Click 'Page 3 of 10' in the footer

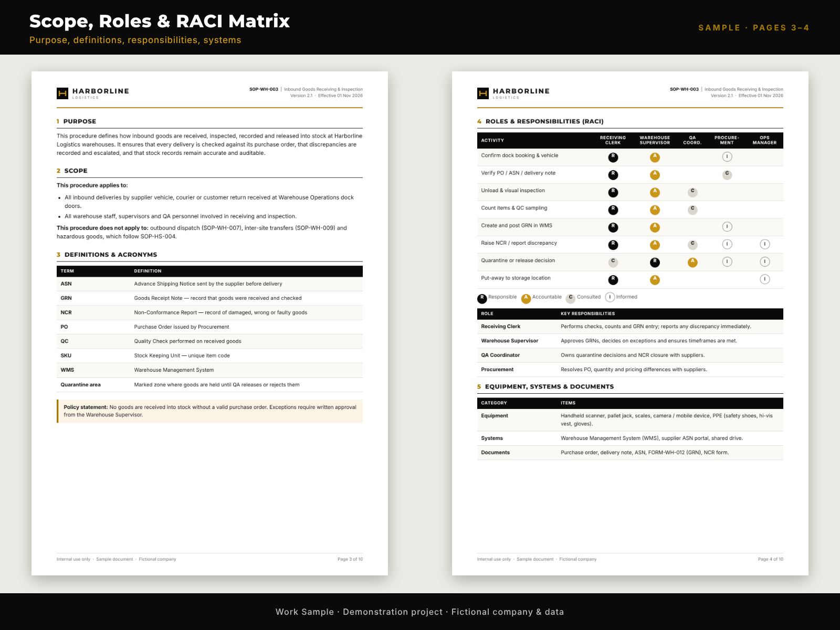(x=350, y=559)
